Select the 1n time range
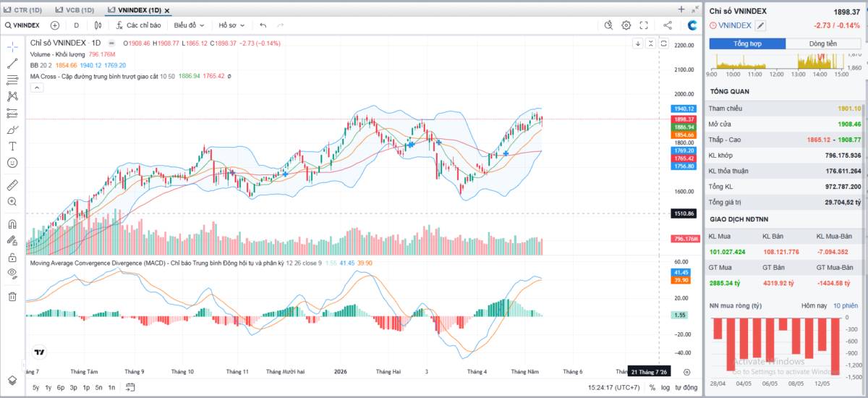 pos(111,388)
